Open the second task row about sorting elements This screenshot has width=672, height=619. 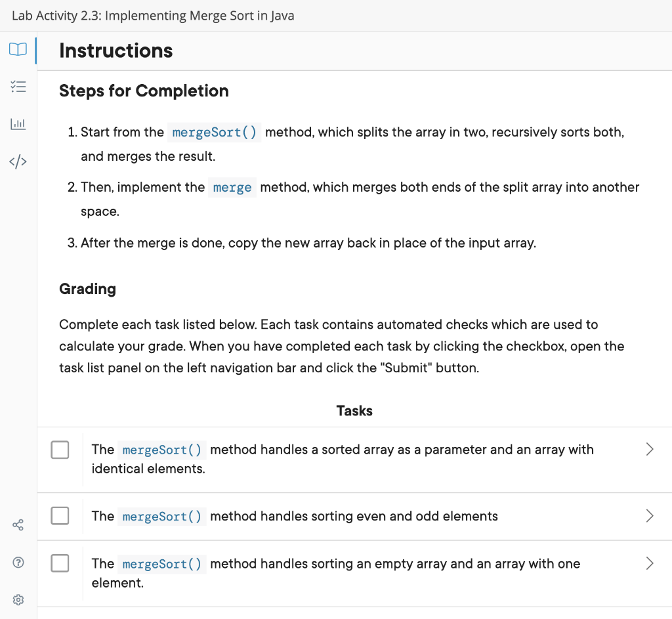(x=354, y=516)
